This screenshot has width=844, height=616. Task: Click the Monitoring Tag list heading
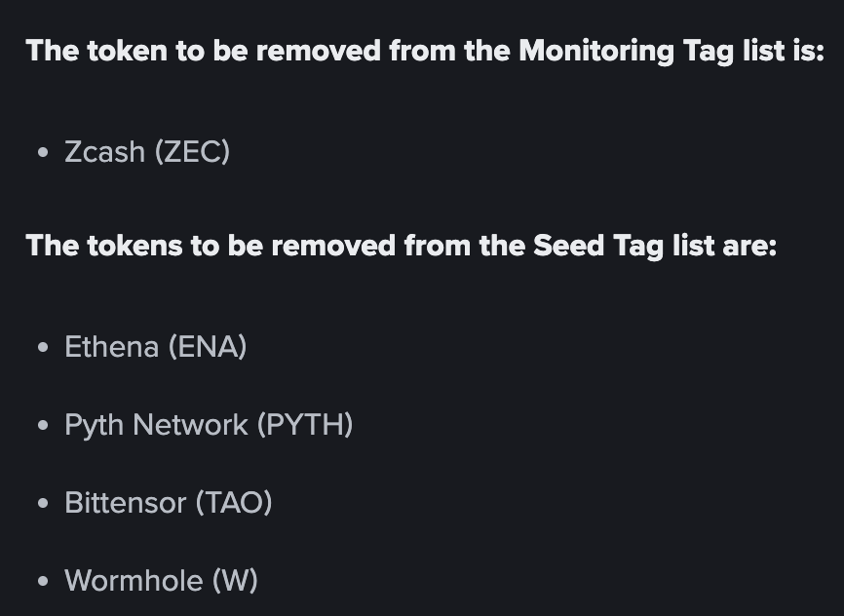(x=425, y=51)
